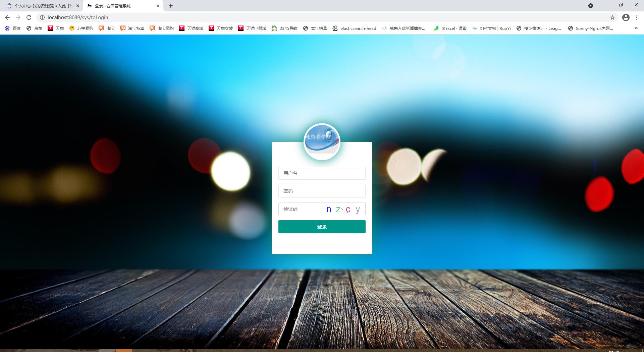The height and width of the screenshot is (352, 644).
Task: Click the browser forward arrow
Action: [18, 17]
